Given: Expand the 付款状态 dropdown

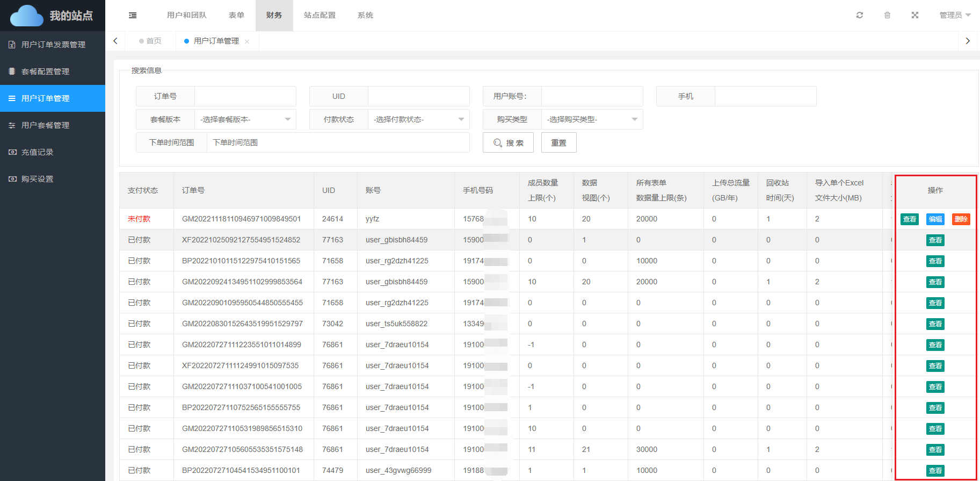Looking at the screenshot, I should pyautogui.click(x=418, y=119).
